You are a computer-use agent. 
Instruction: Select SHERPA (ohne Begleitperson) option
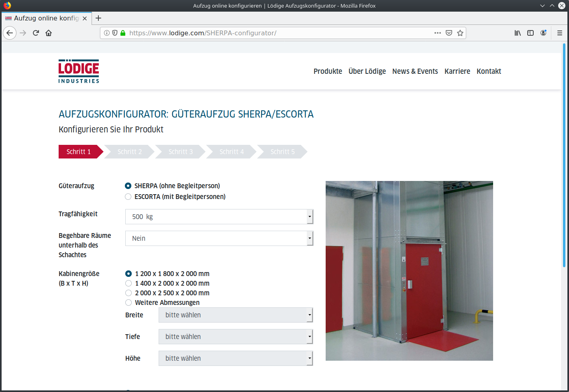pyautogui.click(x=128, y=186)
